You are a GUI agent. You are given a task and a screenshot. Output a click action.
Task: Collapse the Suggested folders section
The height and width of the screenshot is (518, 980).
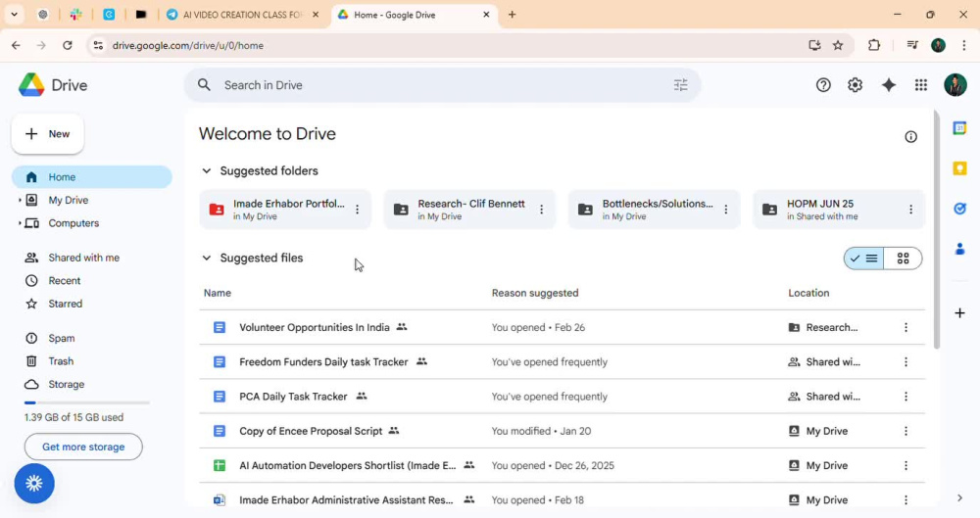tap(206, 171)
